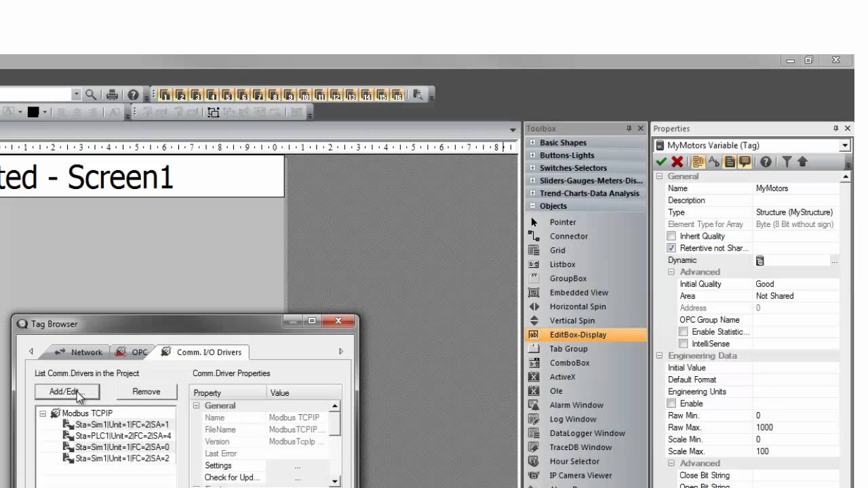The height and width of the screenshot is (488, 868).
Task: Select Sta=Sim1|Unit=1|FC=2|SA=0 tree item
Action: (x=122, y=447)
